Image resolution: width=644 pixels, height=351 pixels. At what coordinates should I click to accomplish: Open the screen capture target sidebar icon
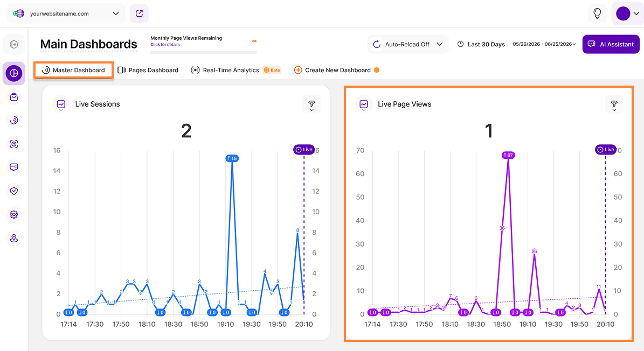pos(14,144)
